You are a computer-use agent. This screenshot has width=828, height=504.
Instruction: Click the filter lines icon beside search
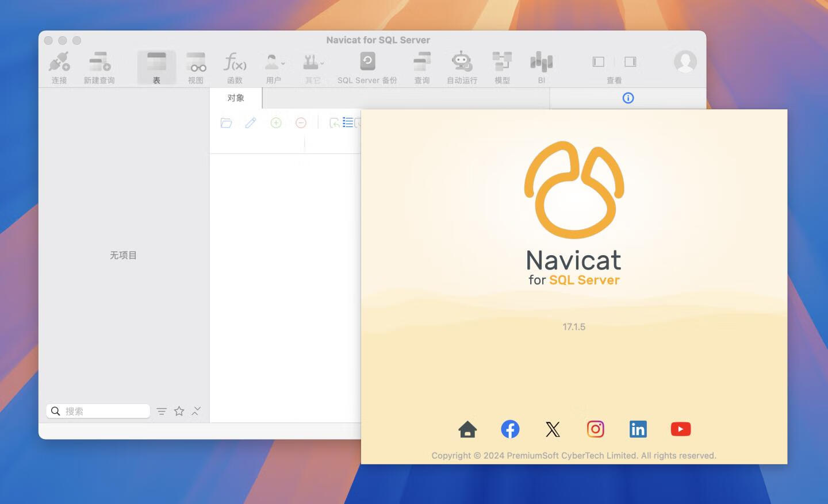pyautogui.click(x=162, y=411)
